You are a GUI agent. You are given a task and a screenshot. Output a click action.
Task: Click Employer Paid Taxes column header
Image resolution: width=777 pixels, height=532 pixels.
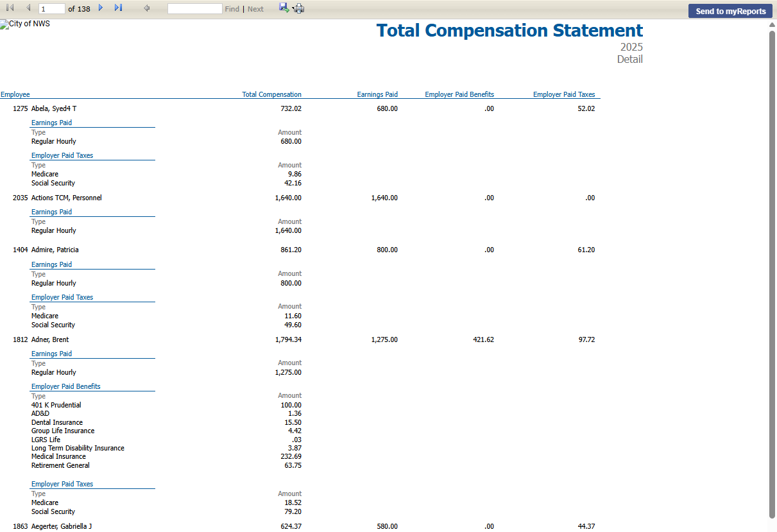click(564, 94)
